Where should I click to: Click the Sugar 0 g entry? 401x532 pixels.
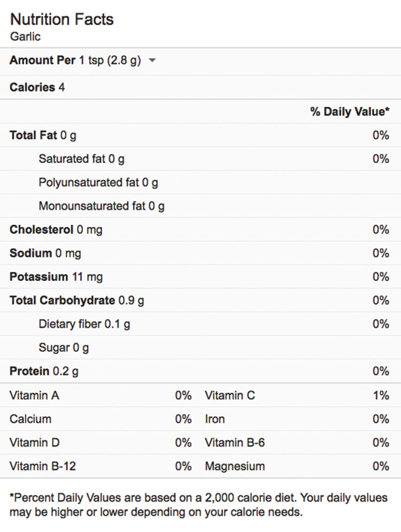(64, 348)
